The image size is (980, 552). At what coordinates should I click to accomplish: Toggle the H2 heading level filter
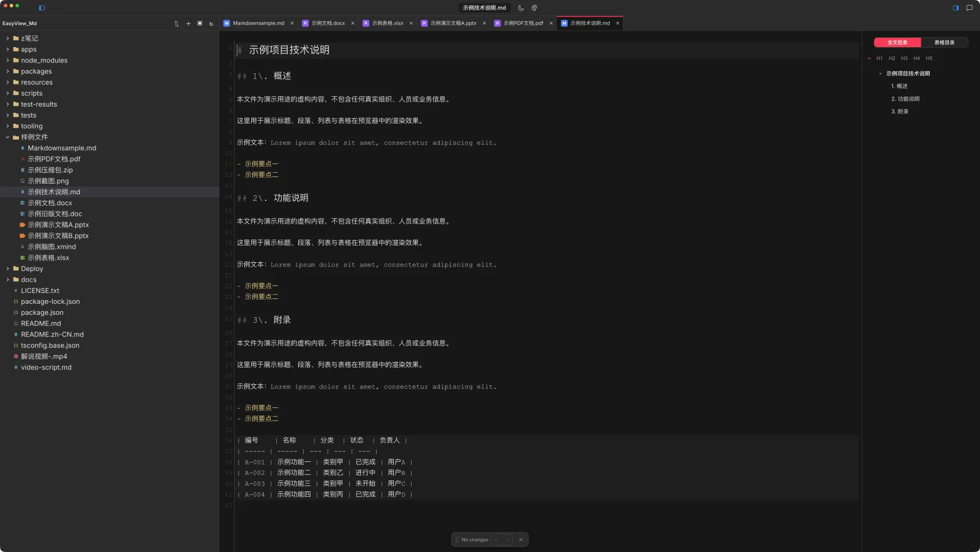tap(892, 58)
